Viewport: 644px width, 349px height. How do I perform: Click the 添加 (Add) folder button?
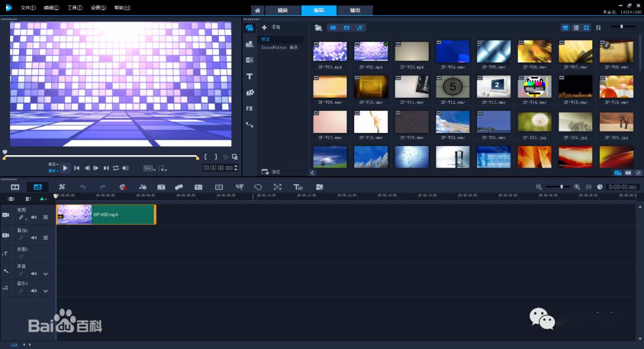point(271,27)
